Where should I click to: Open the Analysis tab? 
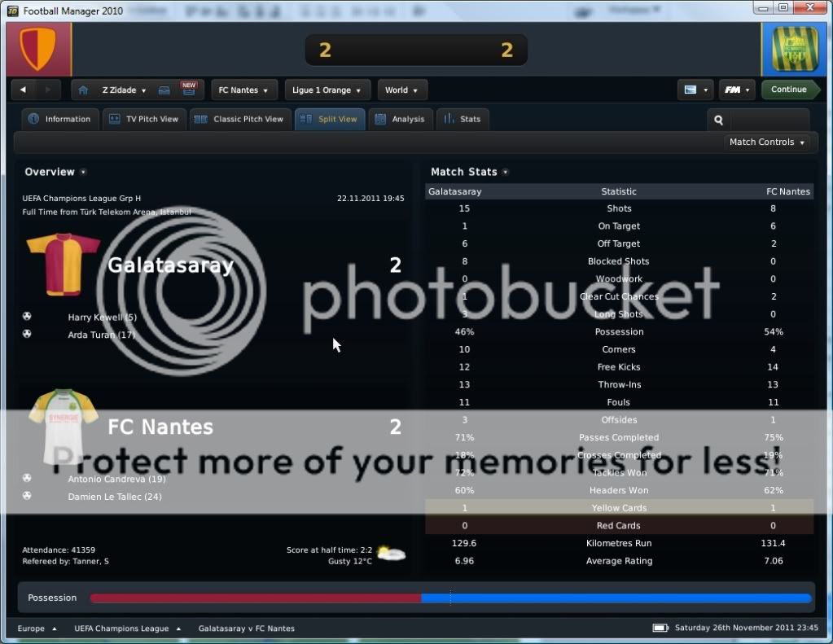pyautogui.click(x=400, y=119)
